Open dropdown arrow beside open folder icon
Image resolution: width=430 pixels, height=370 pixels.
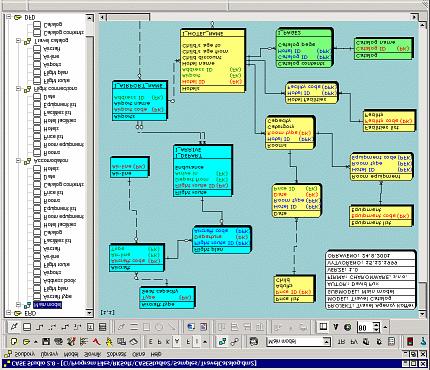tap(36, 342)
